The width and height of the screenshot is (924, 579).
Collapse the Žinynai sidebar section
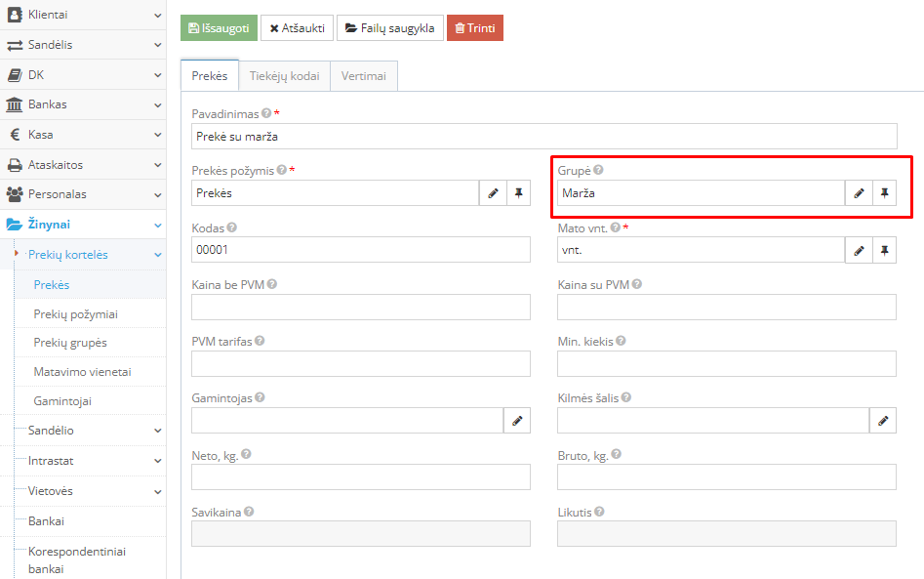(83, 225)
